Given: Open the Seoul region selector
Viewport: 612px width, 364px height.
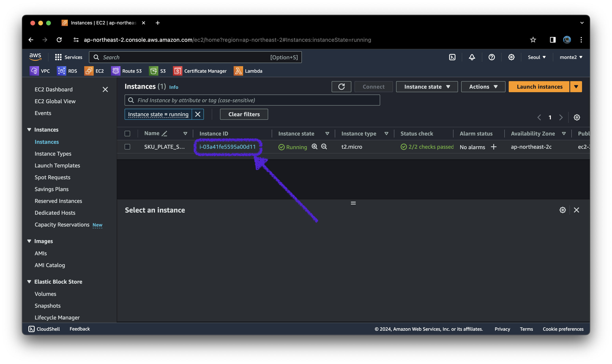Looking at the screenshot, I should point(537,57).
